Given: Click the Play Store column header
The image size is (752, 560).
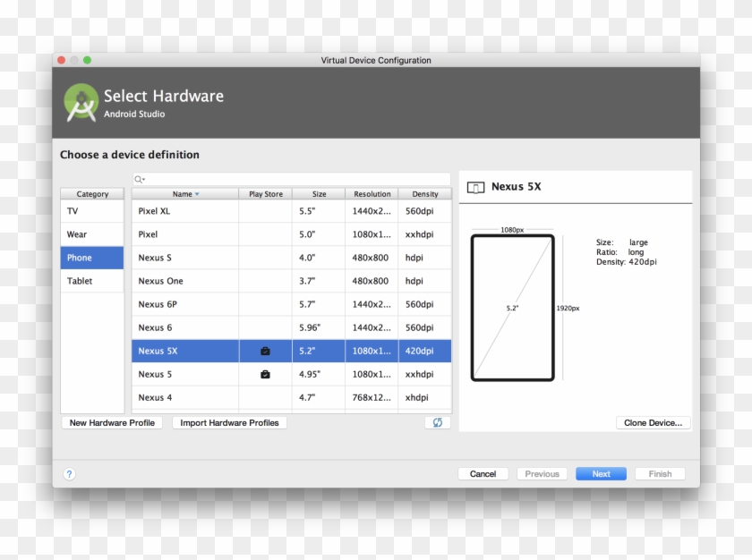Looking at the screenshot, I should (266, 194).
